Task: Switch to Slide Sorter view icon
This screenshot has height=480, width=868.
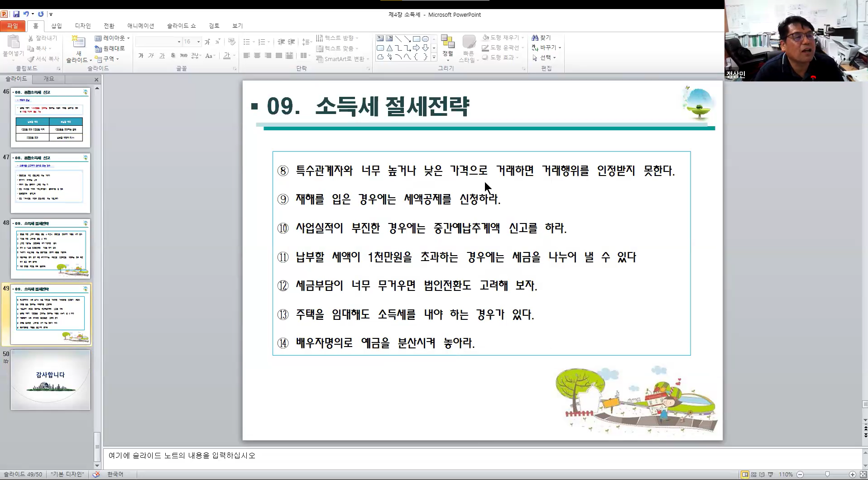Action: (x=754, y=475)
